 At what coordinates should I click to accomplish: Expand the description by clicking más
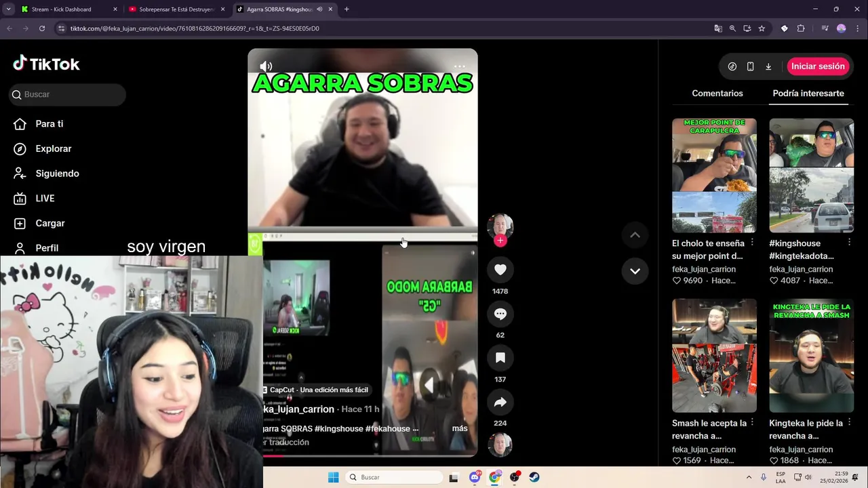tap(460, 428)
